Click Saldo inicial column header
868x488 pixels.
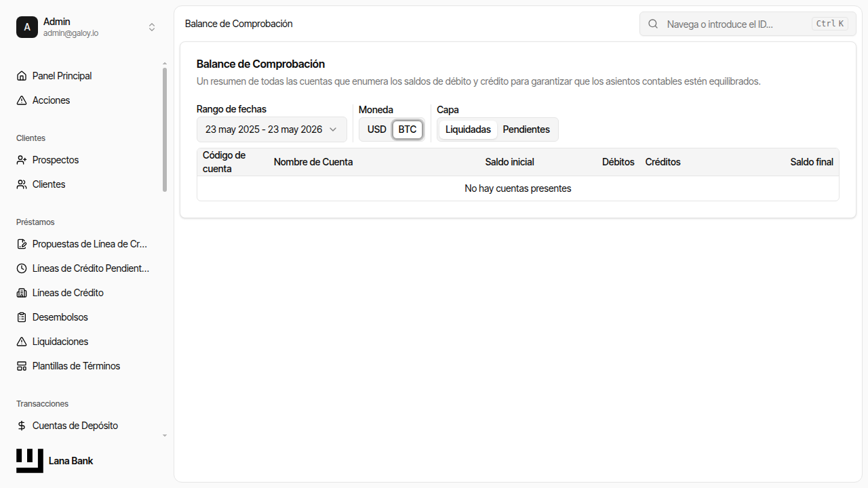[x=510, y=162]
